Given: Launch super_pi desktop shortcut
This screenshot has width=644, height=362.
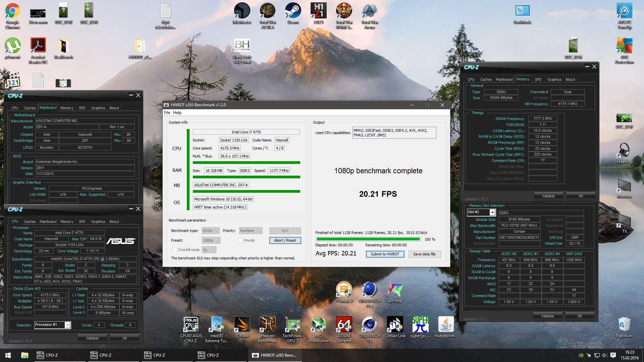Looking at the screenshot, I should coord(420,327).
